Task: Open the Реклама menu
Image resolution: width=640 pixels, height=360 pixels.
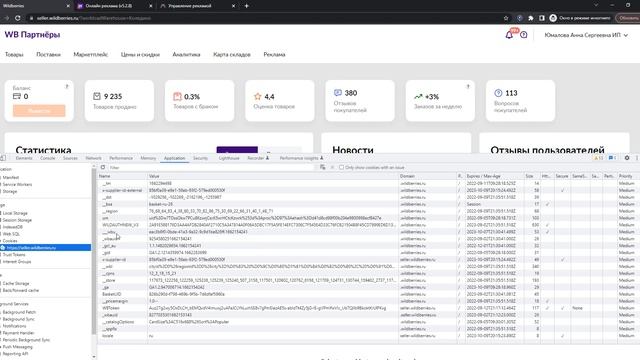Action: coord(274,54)
